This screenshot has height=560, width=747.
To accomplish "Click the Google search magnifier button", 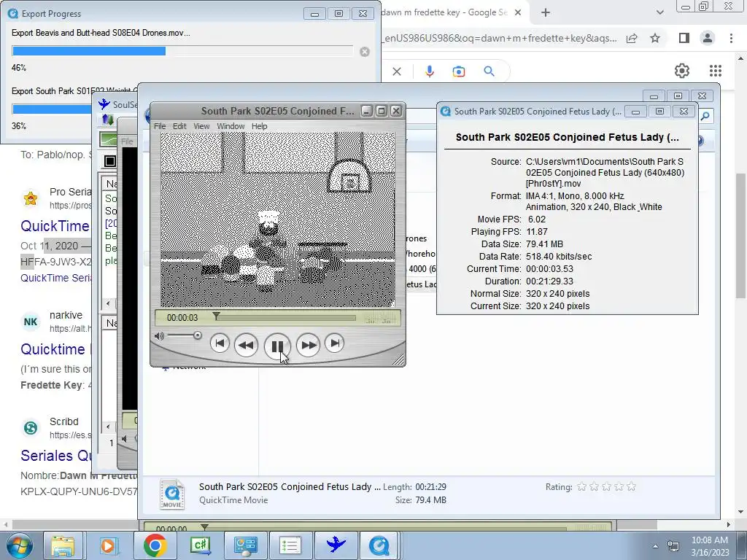I will point(489,71).
